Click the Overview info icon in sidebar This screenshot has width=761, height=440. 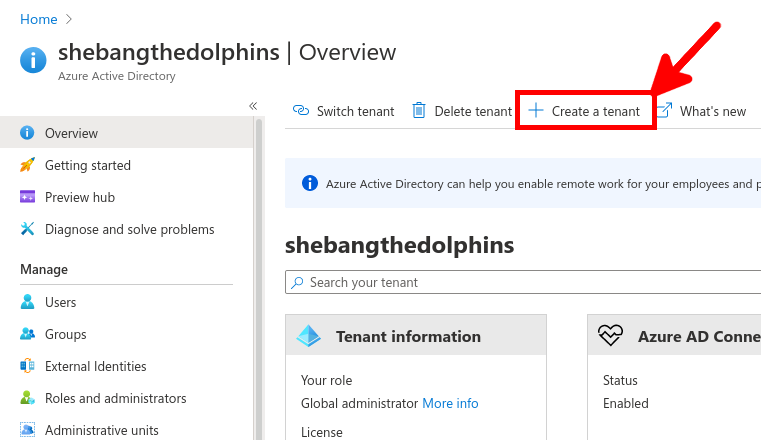point(27,132)
